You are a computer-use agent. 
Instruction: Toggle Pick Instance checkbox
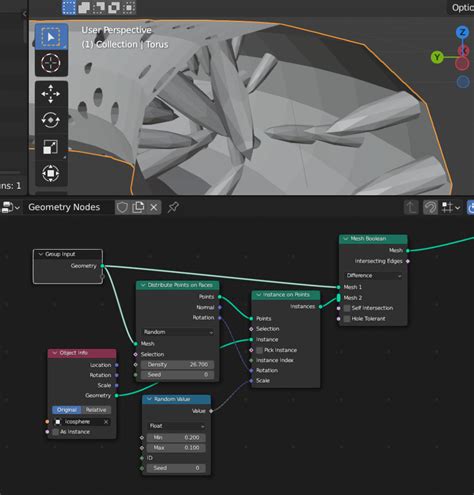pyautogui.click(x=260, y=350)
